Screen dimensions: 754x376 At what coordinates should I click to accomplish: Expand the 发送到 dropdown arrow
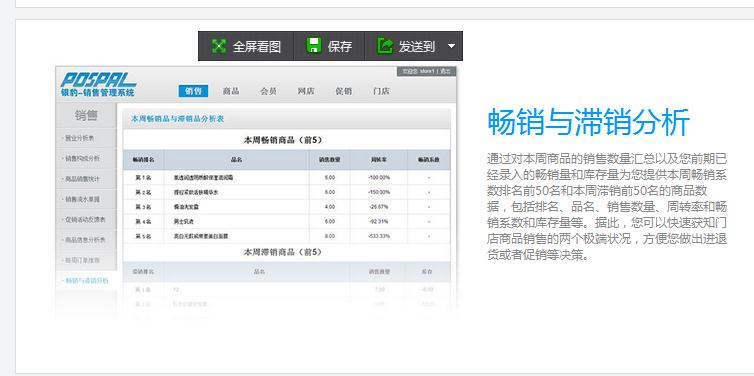451,46
